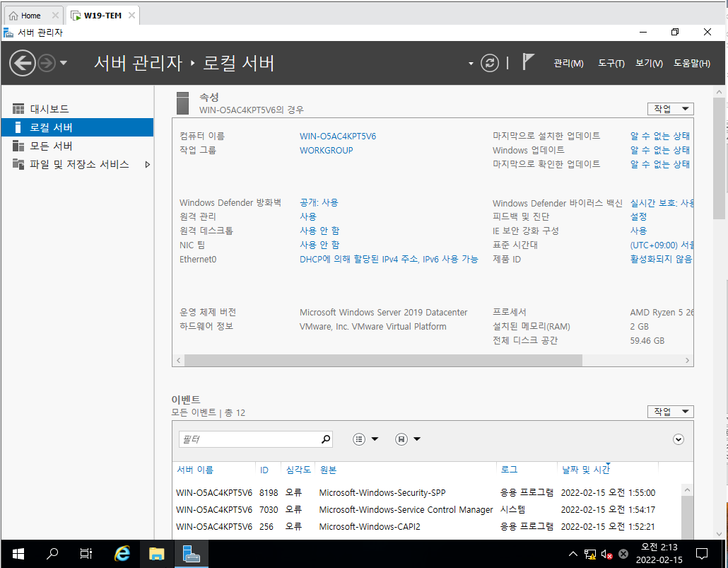Click 실시간 보호 antivirus link
Viewport: 728px width, 568px height.
(662, 203)
